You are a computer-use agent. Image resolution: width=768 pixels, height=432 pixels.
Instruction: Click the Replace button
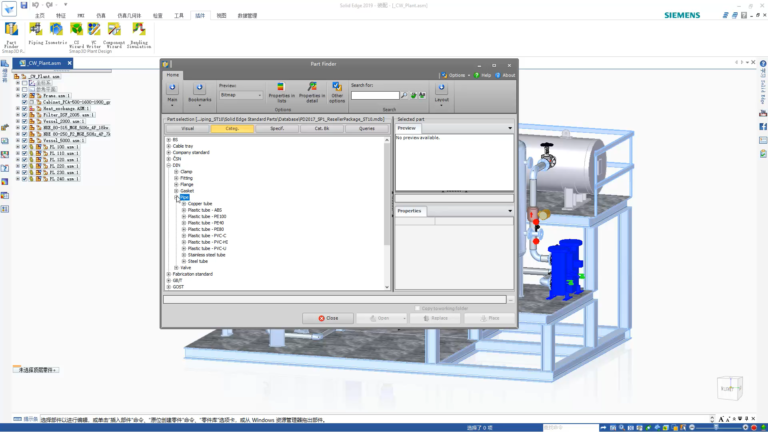click(435, 318)
